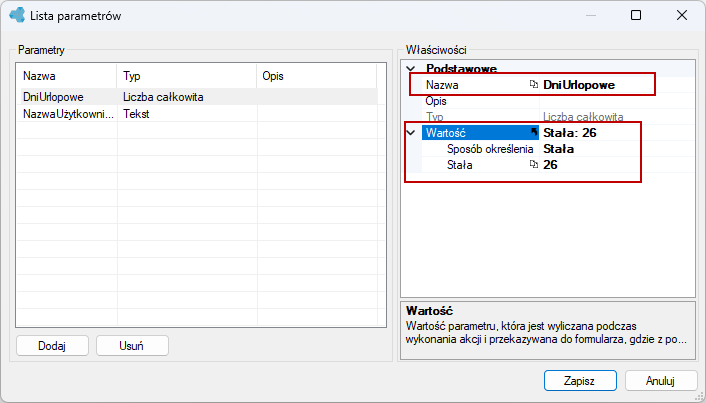Click the Opis property label
The height and width of the screenshot is (403, 706).
click(x=436, y=101)
